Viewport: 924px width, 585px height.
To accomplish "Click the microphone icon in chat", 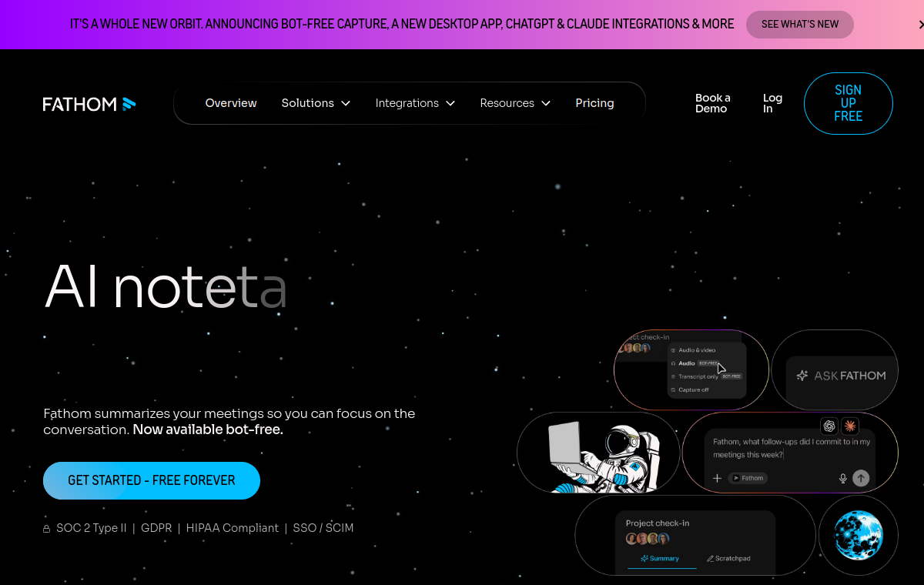I will (x=843, y=478).
